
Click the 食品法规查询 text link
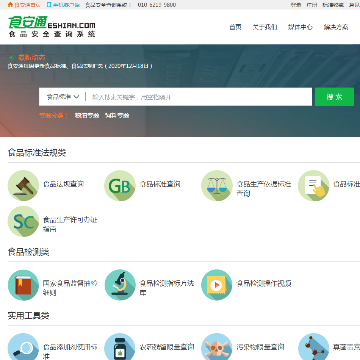pos(63,184)
